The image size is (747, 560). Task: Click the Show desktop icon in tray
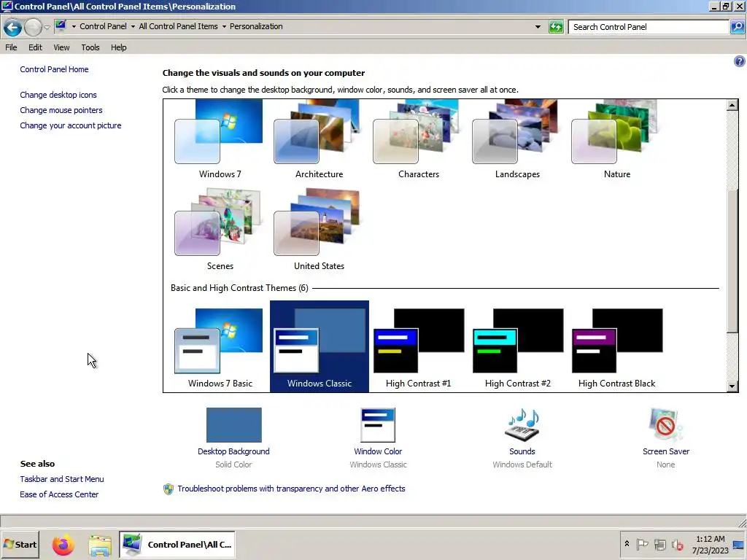(739, 544)
